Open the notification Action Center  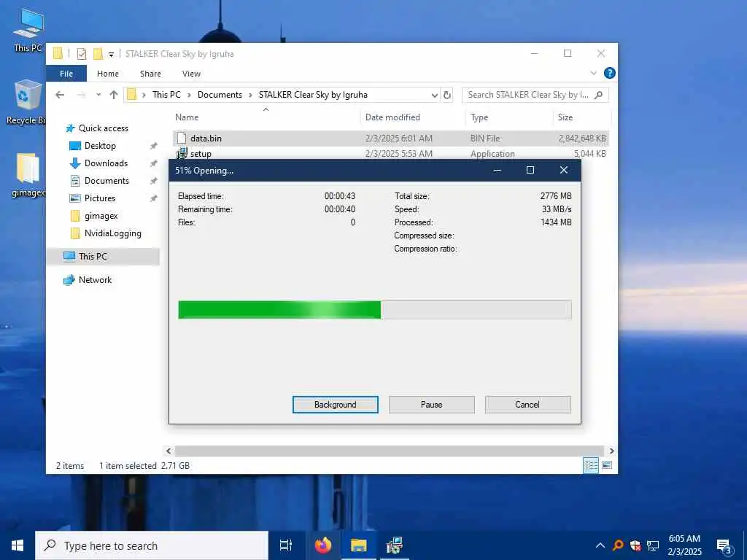tap(724, 545)
